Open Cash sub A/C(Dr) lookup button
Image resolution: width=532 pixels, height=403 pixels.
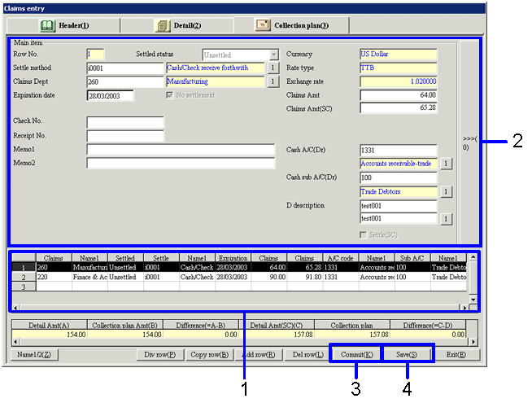(x=446, y=191)
